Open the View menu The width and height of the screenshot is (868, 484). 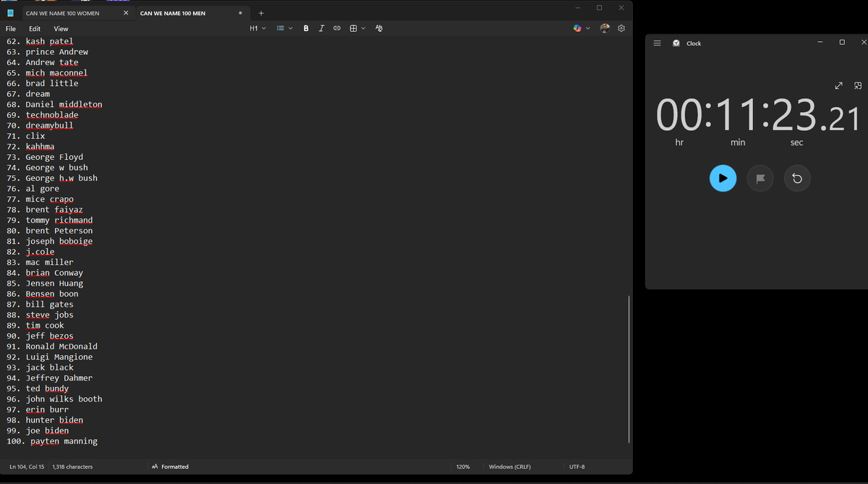(61, 29)
